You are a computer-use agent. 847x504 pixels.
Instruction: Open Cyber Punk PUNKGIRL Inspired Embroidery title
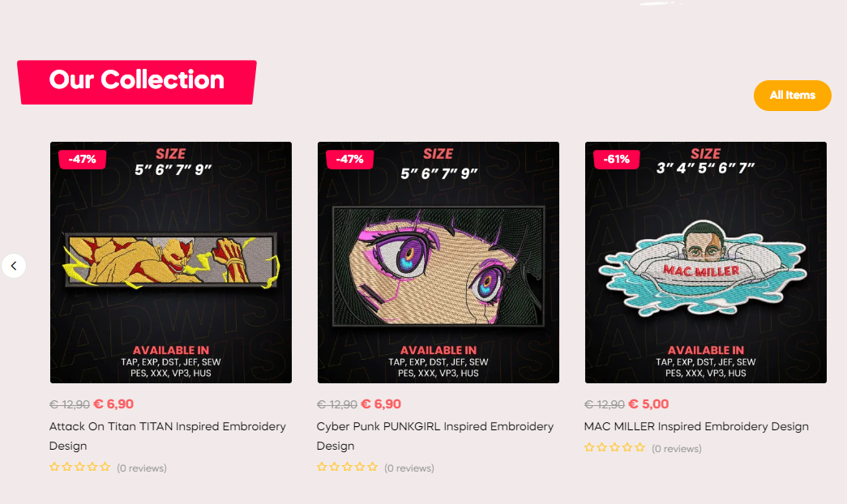(434, 436)
